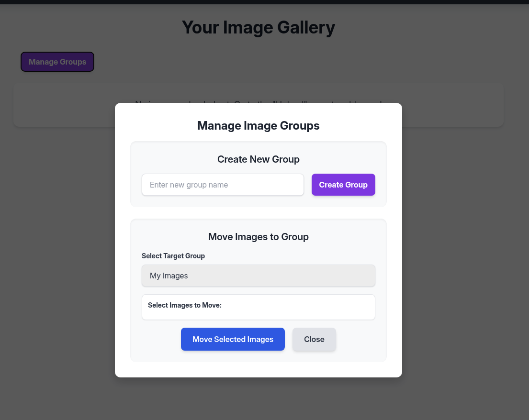Click the Manage Image Groups heading
This screenshot has width=529, height=420.
click(258, 126)
